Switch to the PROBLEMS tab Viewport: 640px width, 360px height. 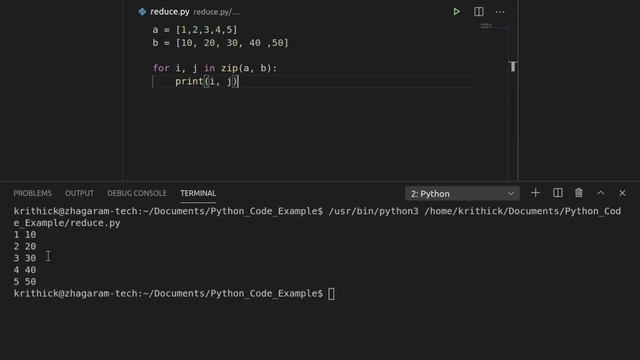pyautogui.click(x=33, y=193)
